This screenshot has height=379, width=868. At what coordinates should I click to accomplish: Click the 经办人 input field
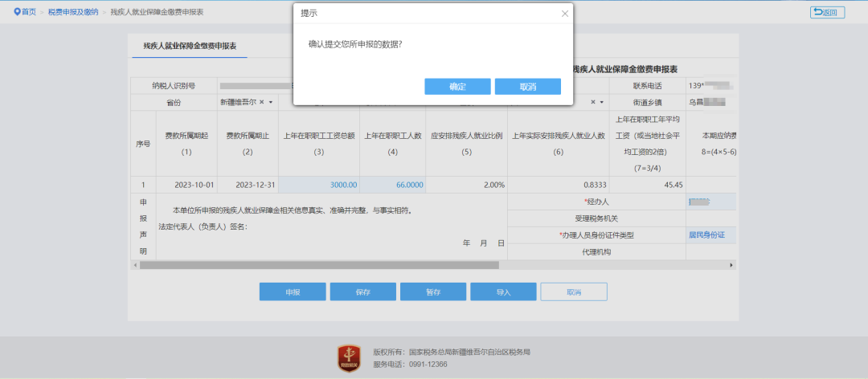(x=710, y=202)
